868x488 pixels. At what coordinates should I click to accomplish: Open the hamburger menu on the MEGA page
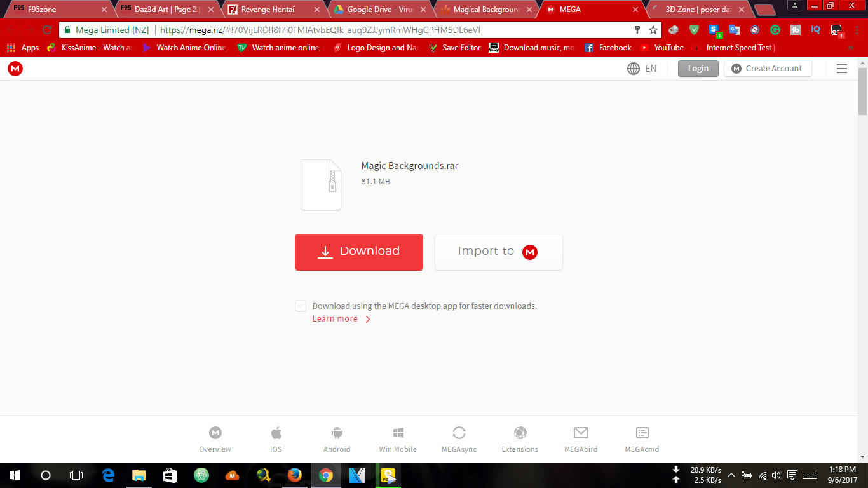842,69
